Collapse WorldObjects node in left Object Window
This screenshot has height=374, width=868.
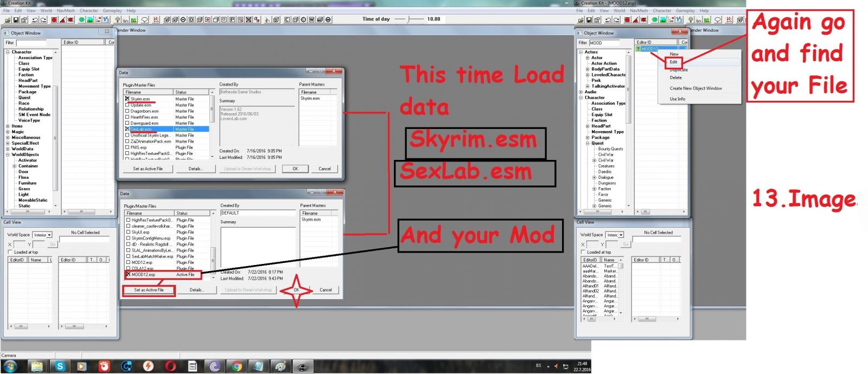tap(8, 154)
